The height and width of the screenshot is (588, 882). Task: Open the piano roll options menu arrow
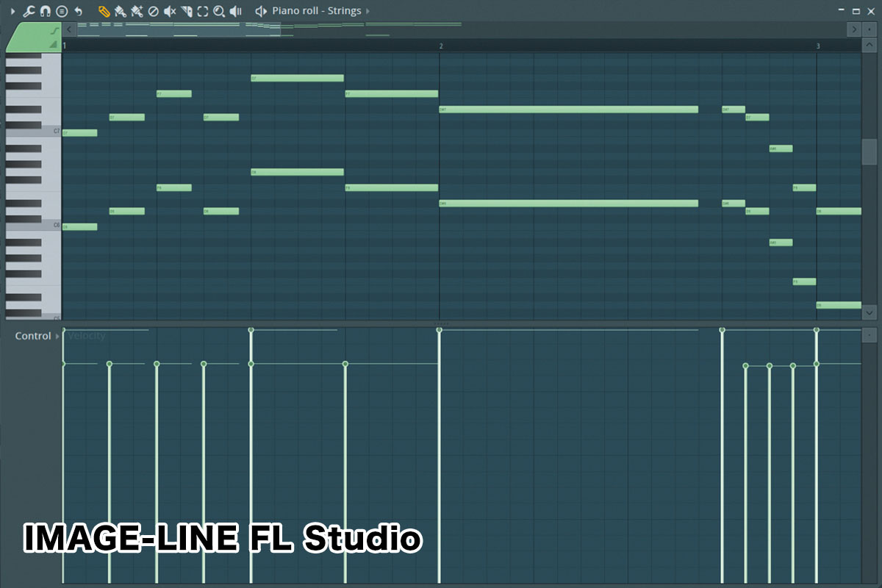(x=12, y=11)
